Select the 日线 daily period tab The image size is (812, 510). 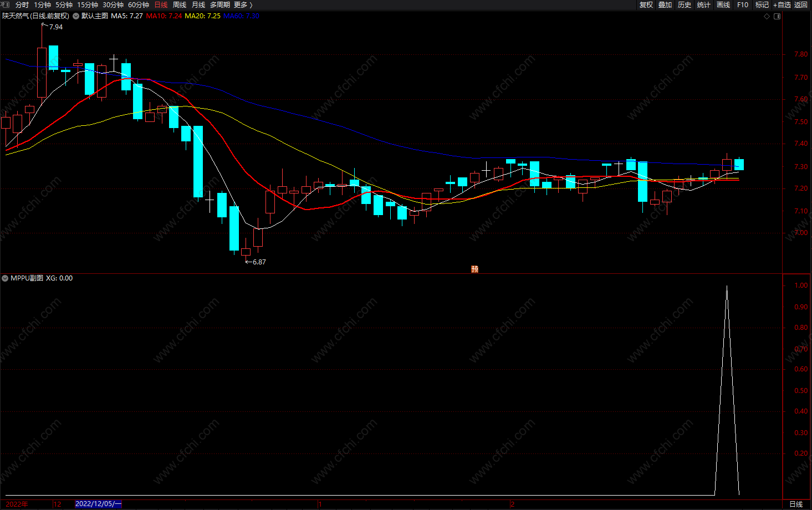click(161, 5)
